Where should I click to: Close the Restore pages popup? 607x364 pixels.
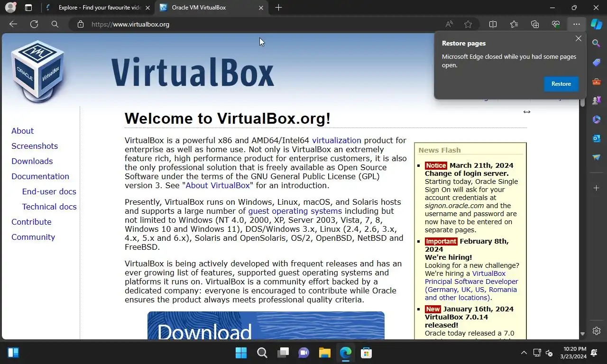point(579,39)
